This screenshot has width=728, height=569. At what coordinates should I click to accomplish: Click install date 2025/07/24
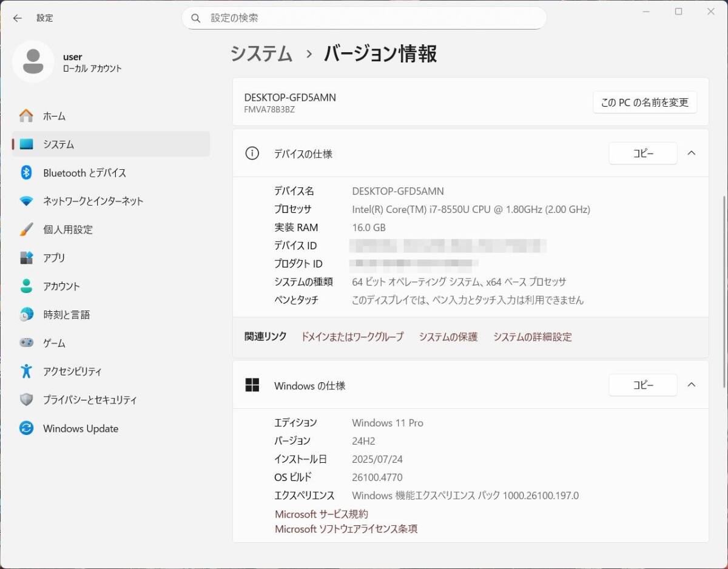coord(377,459)
